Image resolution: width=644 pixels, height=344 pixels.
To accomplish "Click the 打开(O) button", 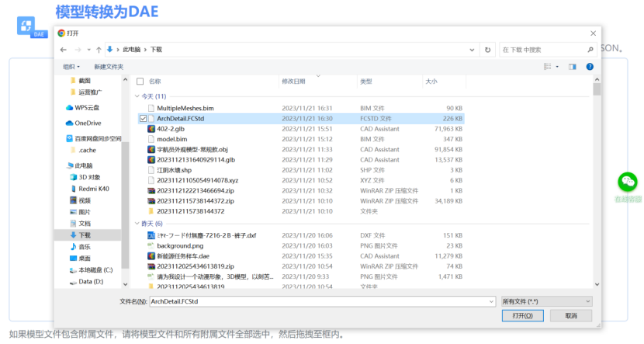I will pos(522,315).
